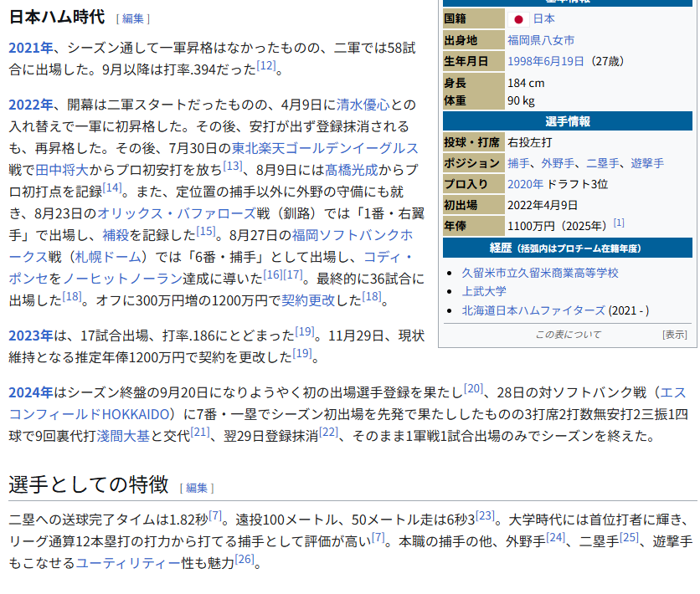Click footnote [25] after 二塁手
Viewport: 700px width, 594px height.
point(629,538)
